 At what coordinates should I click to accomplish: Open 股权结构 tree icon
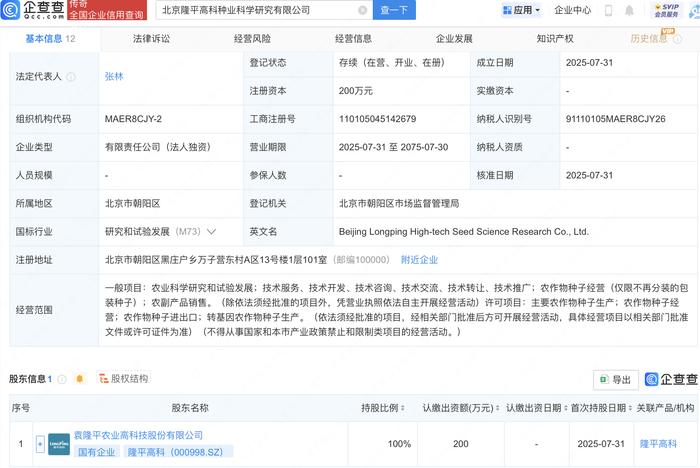pyautogui.click(x=104, y=379)
